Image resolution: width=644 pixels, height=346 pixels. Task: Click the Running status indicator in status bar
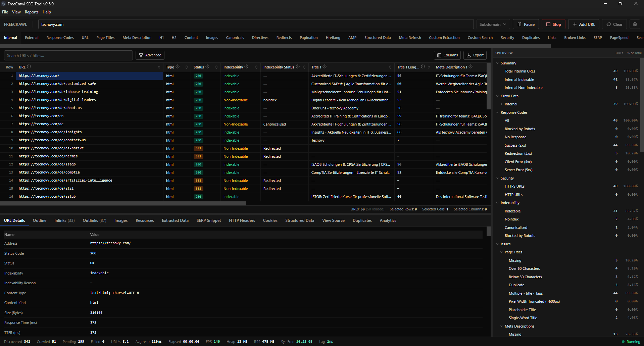(x=631, y=342)
